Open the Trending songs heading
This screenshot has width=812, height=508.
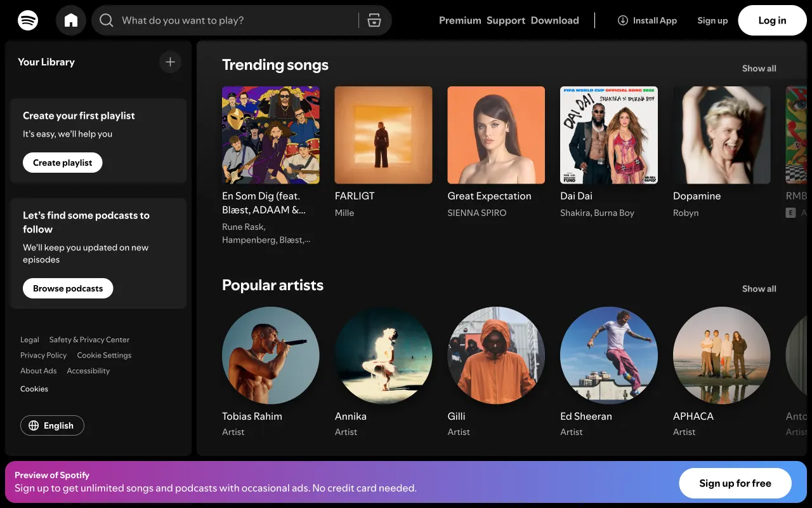click(275, 65)
